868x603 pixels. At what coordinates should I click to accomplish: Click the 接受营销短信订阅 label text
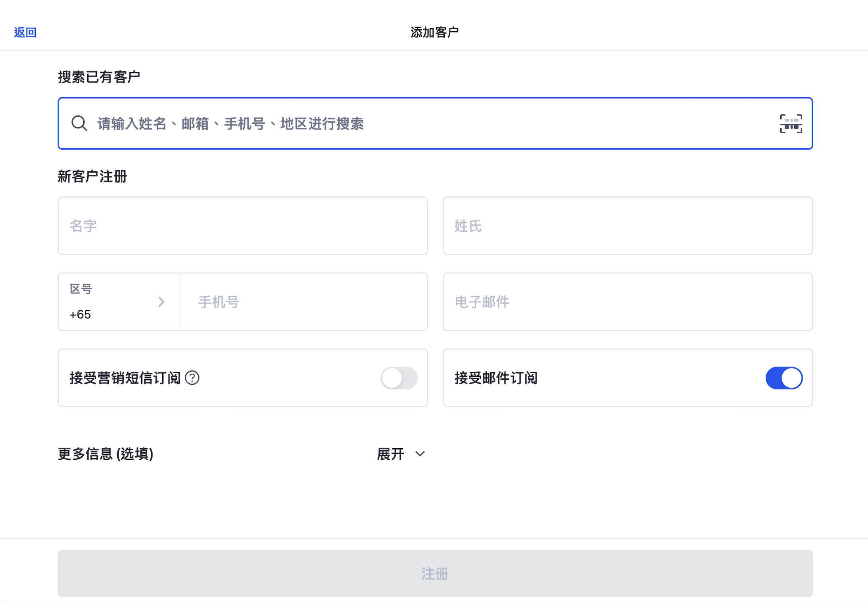click(125, 378)
